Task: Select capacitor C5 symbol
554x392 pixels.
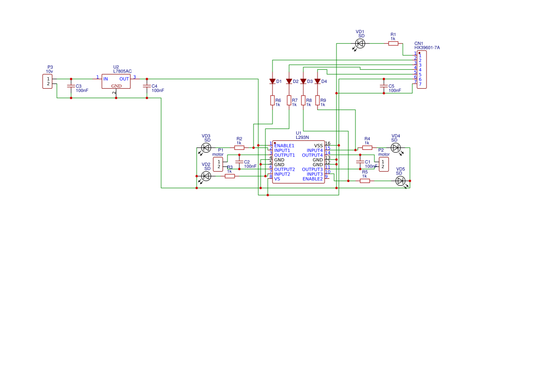Action: (x=383, y=86)
